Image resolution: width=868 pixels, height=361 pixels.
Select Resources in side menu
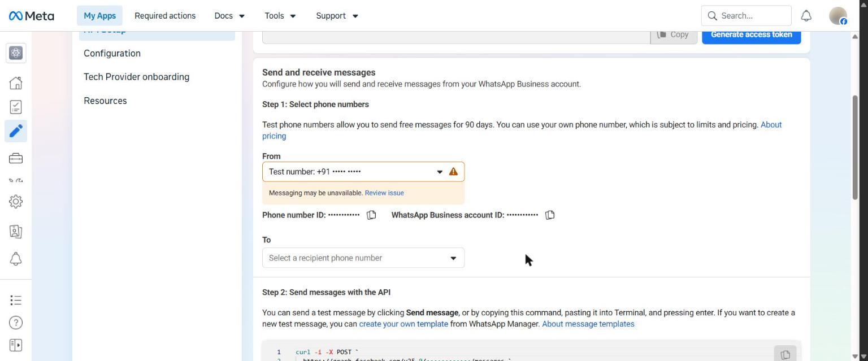pyautogui.click(x=105, y=101)
